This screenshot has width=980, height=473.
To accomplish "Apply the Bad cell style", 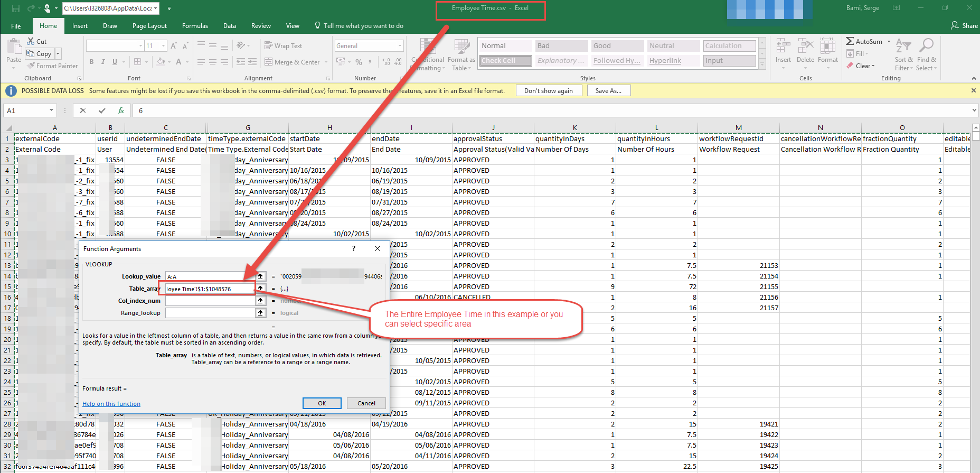I will pos(561,46).
